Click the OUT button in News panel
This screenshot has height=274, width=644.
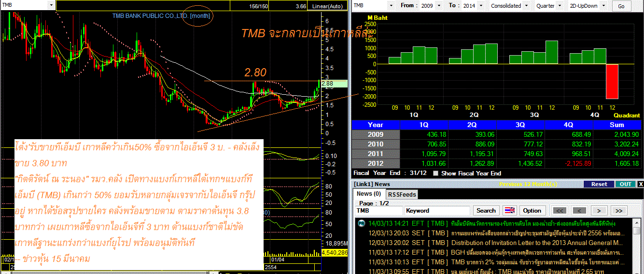click(625, 184)
